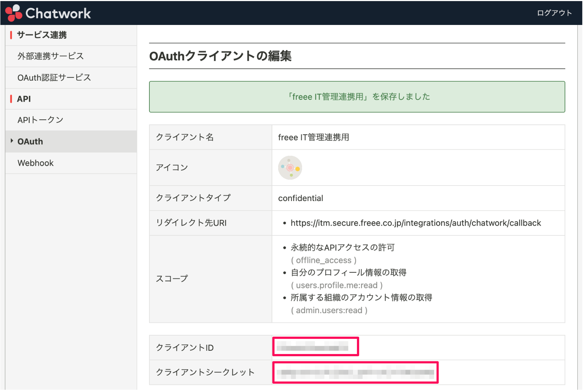This screenshot has width=583, height=392.
Task: Click the redirect URI callback URL
Action: (x=416, y=223)
